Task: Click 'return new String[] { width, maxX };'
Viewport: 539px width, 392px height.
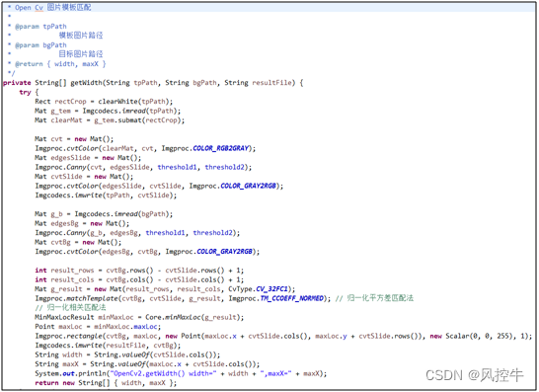Action: 106,383
